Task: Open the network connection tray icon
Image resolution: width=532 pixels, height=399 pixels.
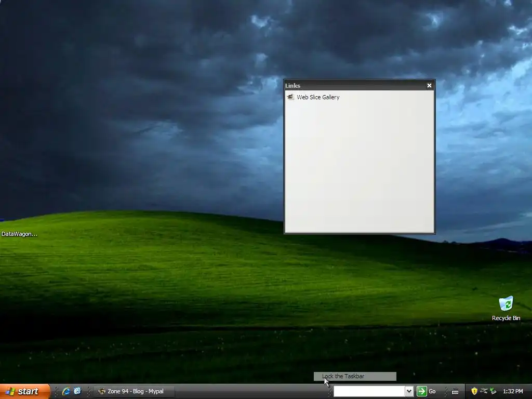Action: [484, 391]
